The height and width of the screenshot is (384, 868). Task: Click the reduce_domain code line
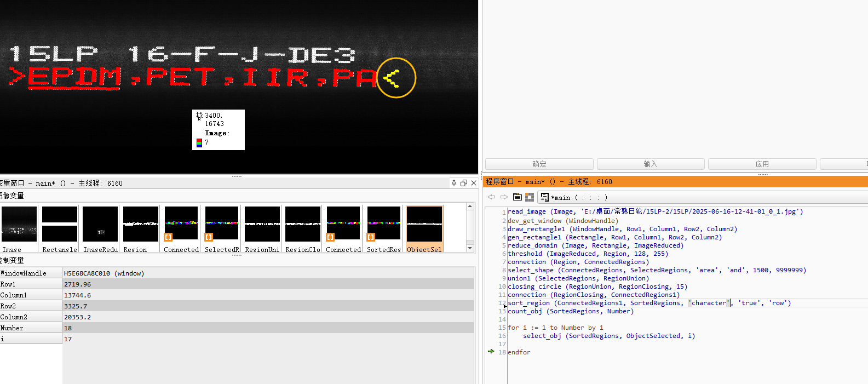tap(596, 245)
